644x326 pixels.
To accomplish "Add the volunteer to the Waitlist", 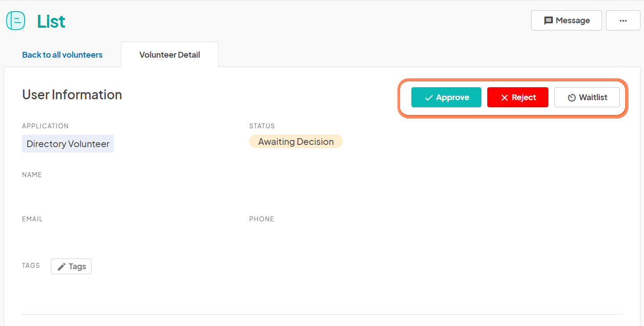I will pos(587,97).
